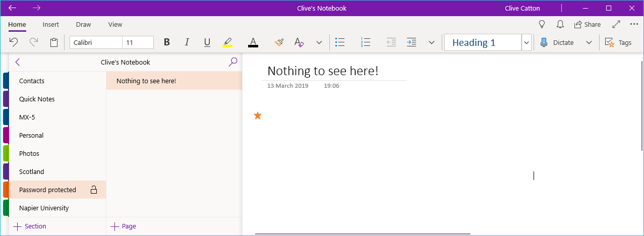Click the page time 19:06
This screenshot has width=644, height=236.
[x=331, y=86]
